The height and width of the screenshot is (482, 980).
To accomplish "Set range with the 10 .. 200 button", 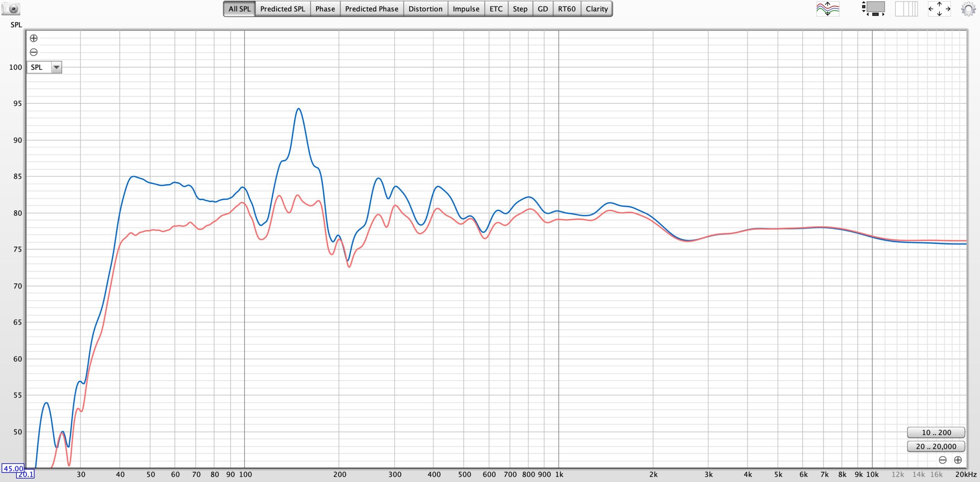I will pos(936,433).
